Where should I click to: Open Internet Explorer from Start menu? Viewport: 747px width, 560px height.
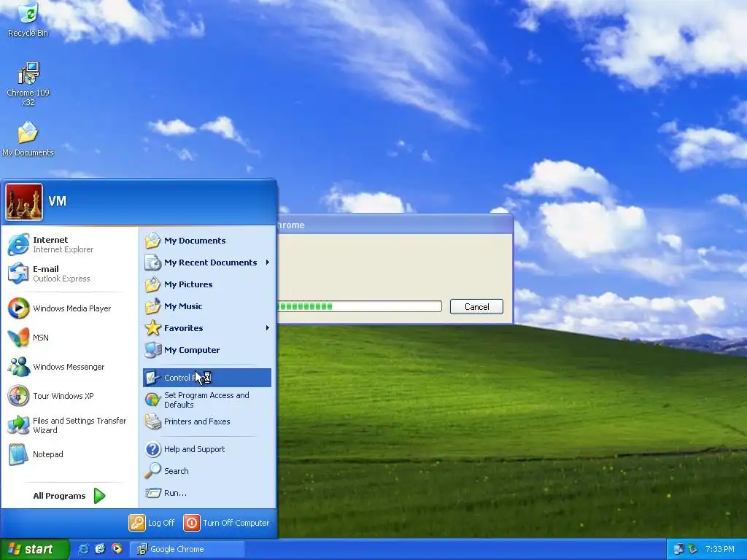point(18,244)
